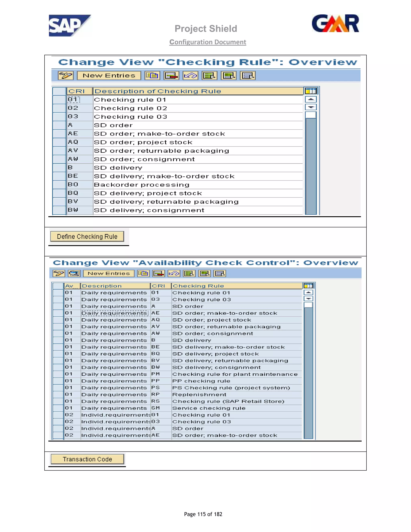Click CRI cell BO

(x=80, y=185)
